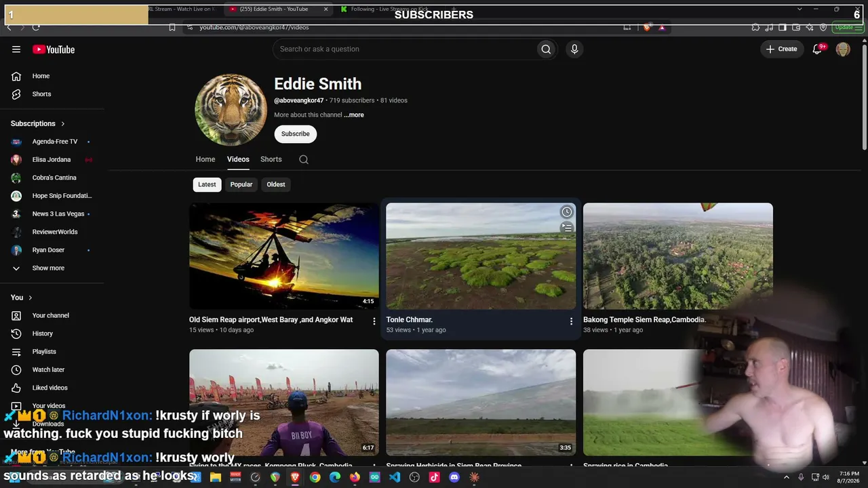Close the Eddie Smith YouTube tab
This screenshot has height=488, width=868.
click(x=325, y=9)
